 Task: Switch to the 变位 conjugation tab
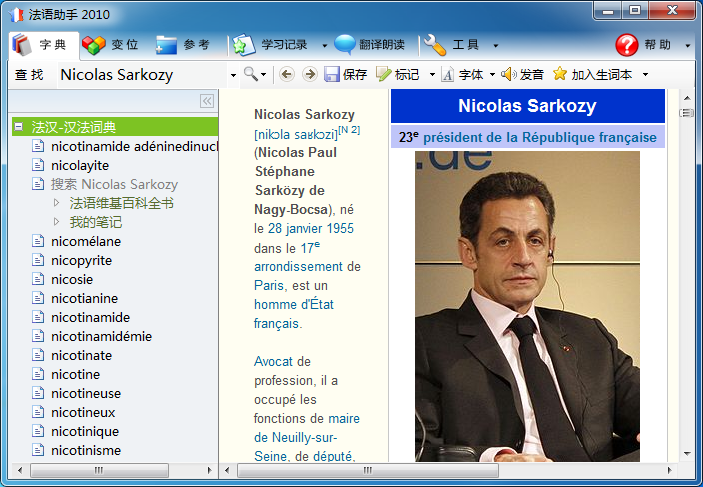pos(110,45)
